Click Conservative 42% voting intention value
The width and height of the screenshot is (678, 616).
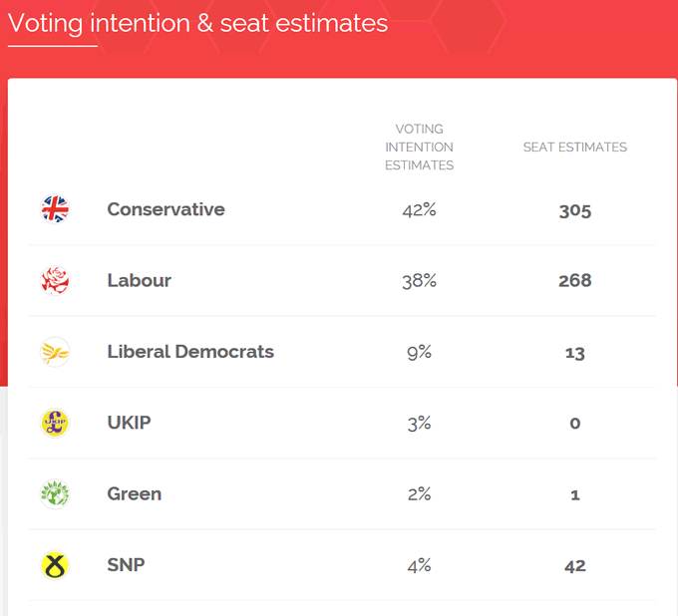point(419,209)
